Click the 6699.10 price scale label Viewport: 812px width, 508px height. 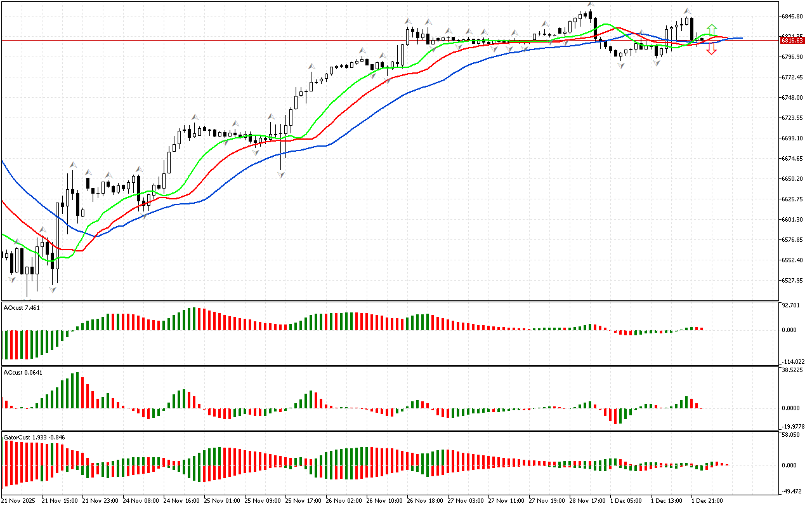point(793,138)
